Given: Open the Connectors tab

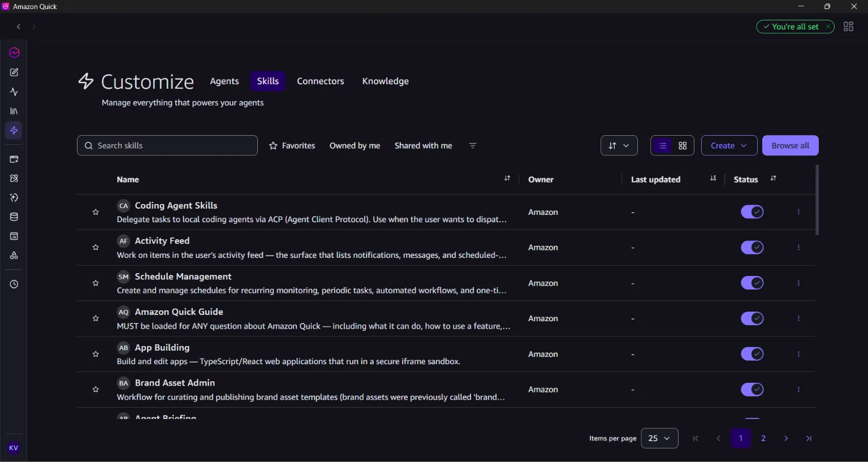Looking at the screenshot, I should point(321,81).
